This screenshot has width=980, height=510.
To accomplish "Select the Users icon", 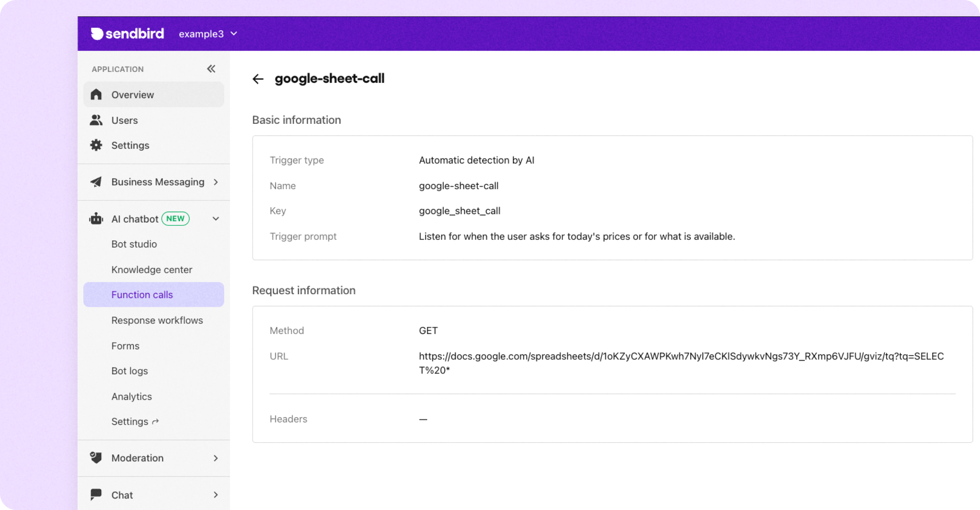I will pyautogui.click(x=96, y=120).
